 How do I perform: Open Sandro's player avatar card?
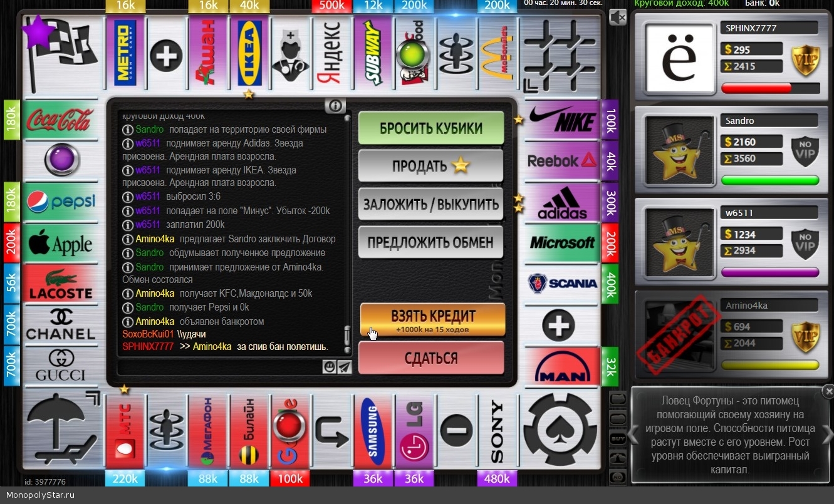click(x=680, y=152)
